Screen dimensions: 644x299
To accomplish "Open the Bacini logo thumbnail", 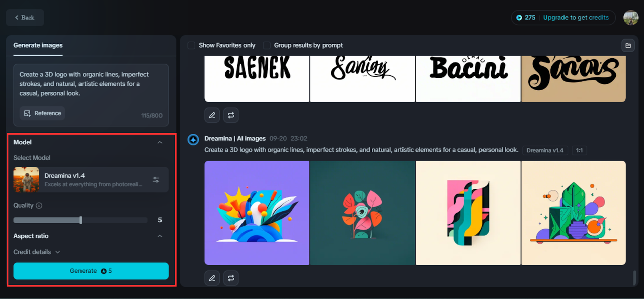I will pyautogui.click(x=468, y=78).
